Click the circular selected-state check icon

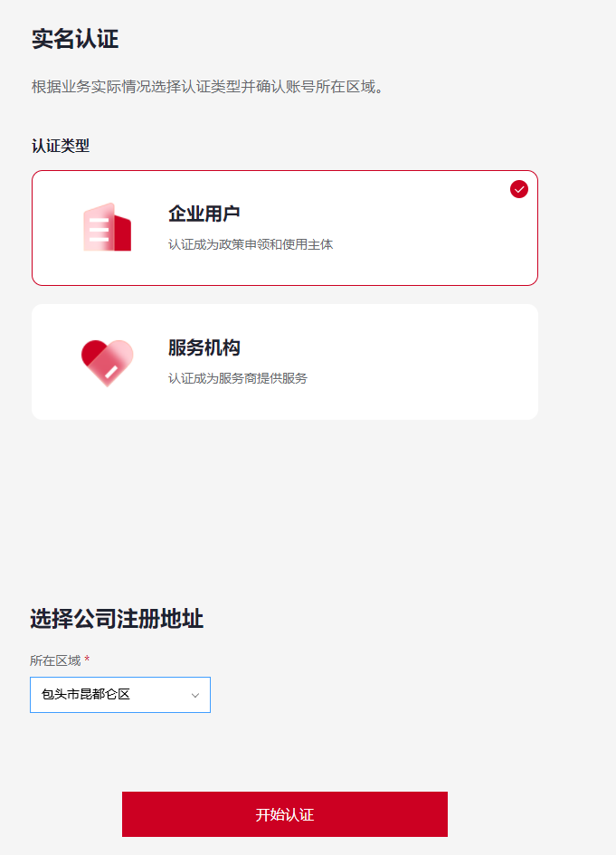click(518, 189)
